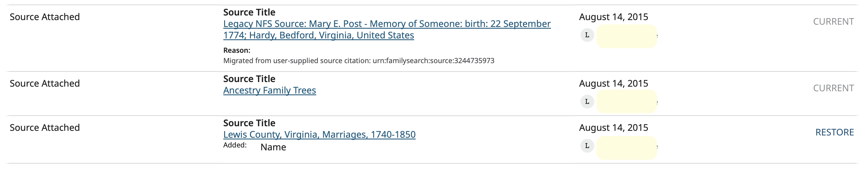Click the Source Attached label of Ancestry entry
Viewport: 868px width, 171px height.
45,83
